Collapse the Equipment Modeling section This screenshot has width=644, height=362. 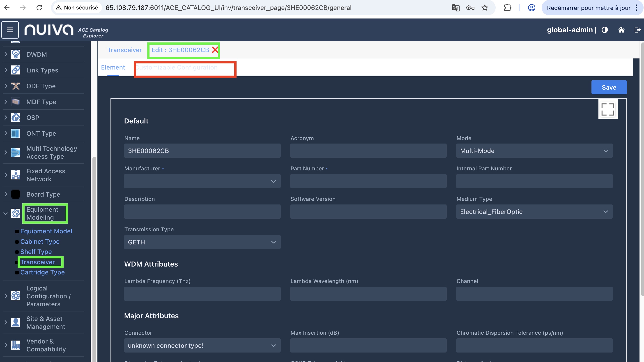5,213
